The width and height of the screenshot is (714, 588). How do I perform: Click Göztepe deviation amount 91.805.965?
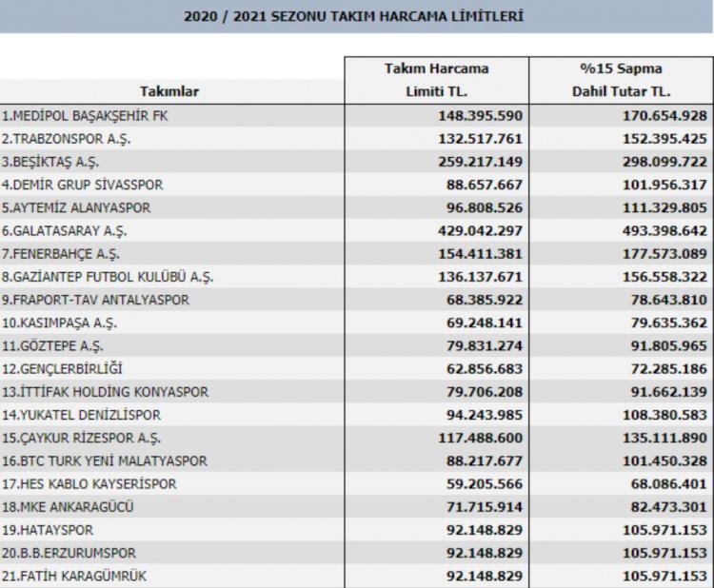pyautogui.click(x=668, y=346)
